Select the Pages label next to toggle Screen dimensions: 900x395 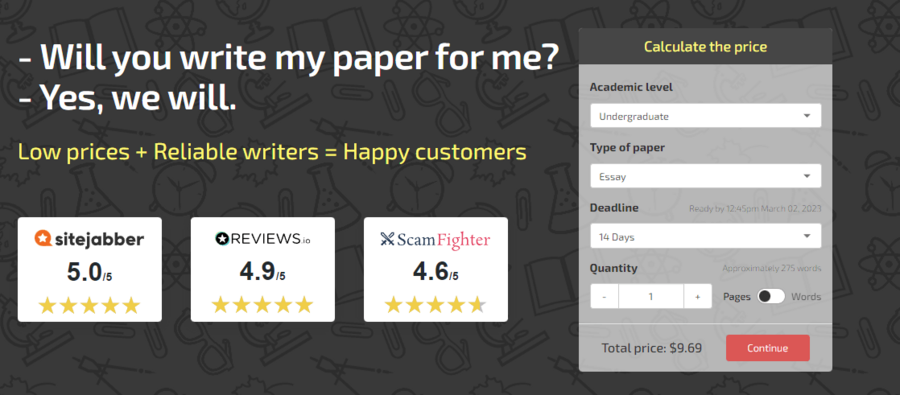pyautogui.click(x=737, y=297)
